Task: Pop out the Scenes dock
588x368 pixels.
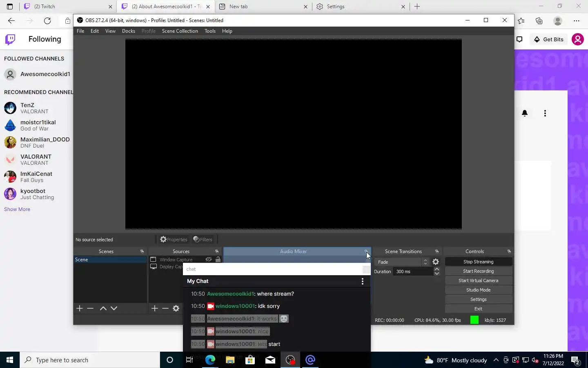Action: [x=142, y=251]
